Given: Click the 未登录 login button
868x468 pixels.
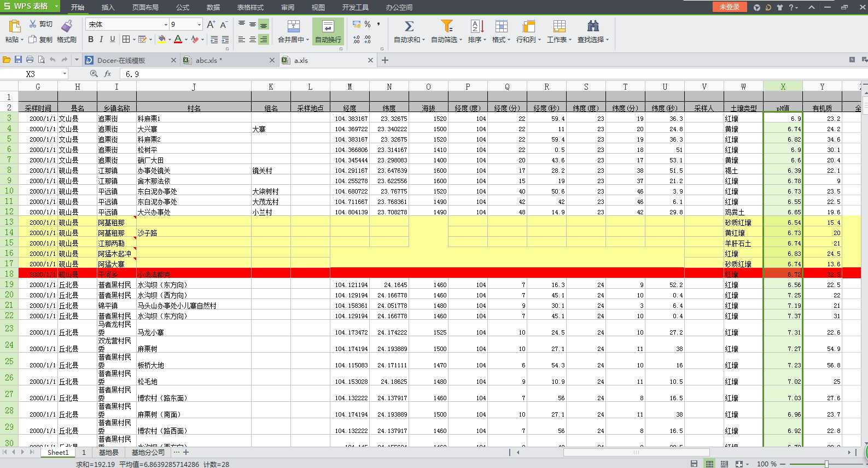Looking at the screenshot, I should (729, 7).
